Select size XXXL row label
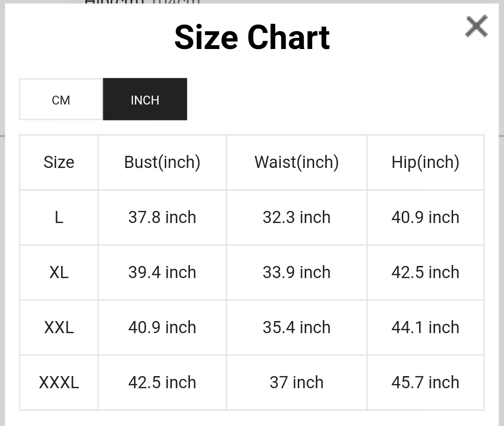This screenshot has height=426, width=504. click(58, 382)
